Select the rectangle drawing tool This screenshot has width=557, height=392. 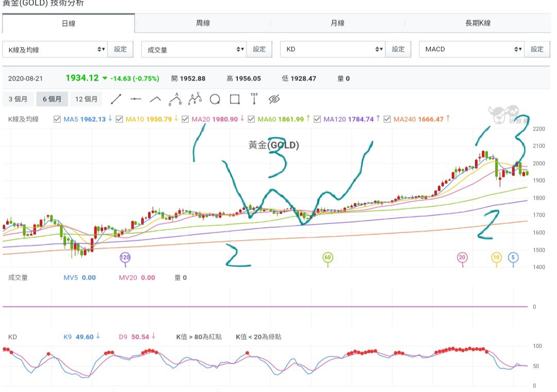coord(235,99)
